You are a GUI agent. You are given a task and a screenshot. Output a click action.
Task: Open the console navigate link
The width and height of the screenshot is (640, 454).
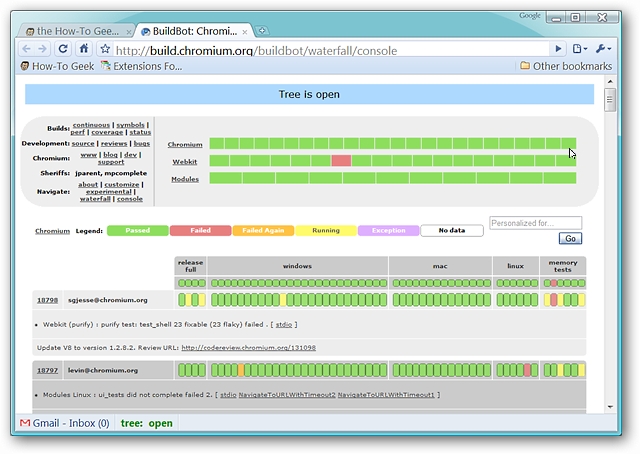point(130,199)
